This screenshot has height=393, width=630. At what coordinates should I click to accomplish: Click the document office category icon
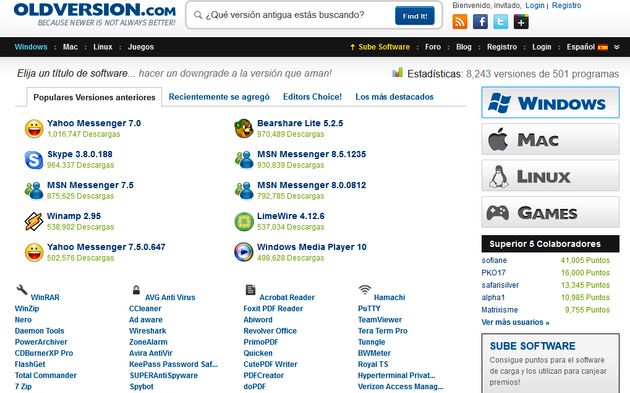[x=250, y=289]
